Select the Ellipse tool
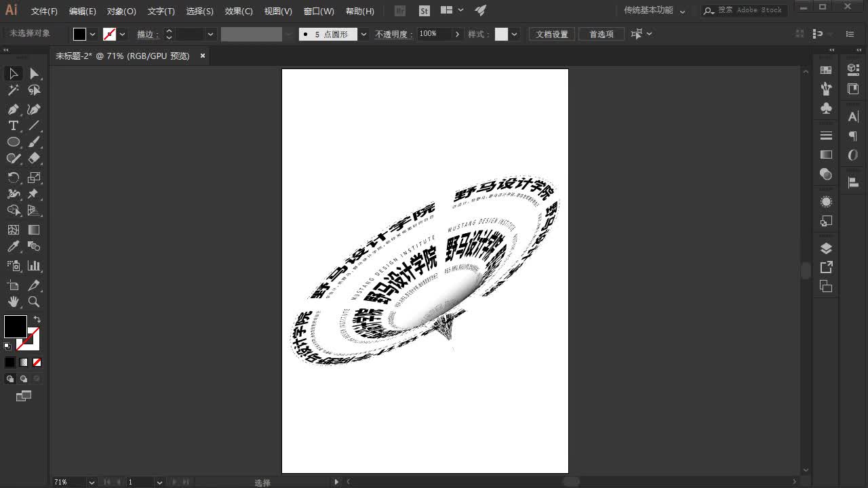 tap(14, 142)
